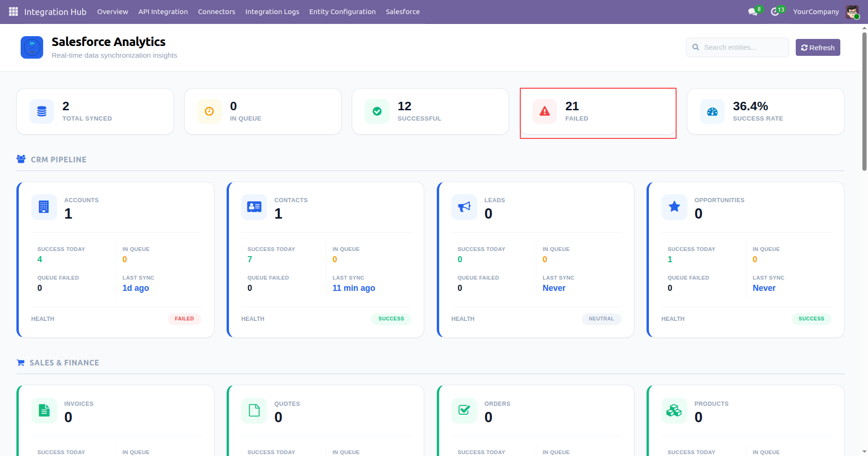Click the Accounts building icon
Viewport: 868px width, 456px height.
point(44,207)
